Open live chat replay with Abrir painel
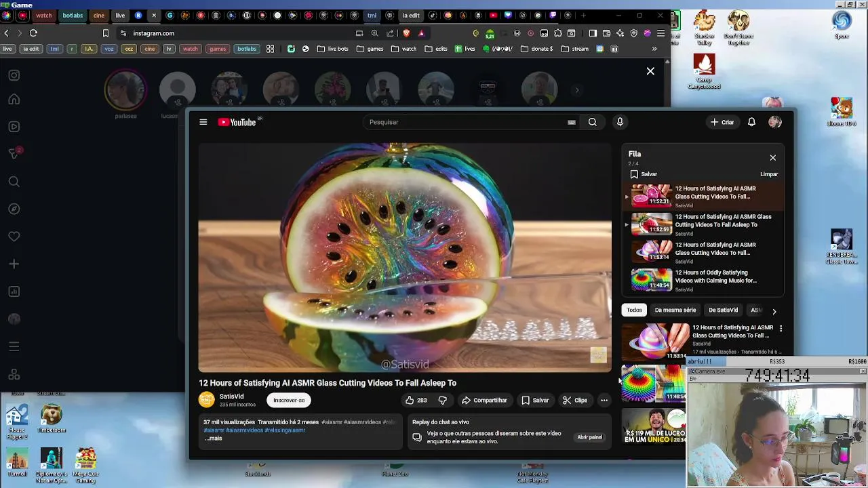Screen dimensions: 868x488 [589, 437]
